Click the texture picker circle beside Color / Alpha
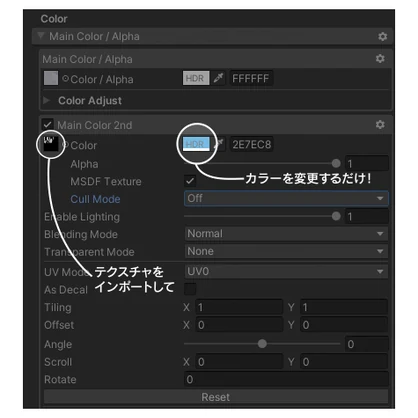Viewport: 418px width, 418px height. pyautogui.click(x=65, y=79)
